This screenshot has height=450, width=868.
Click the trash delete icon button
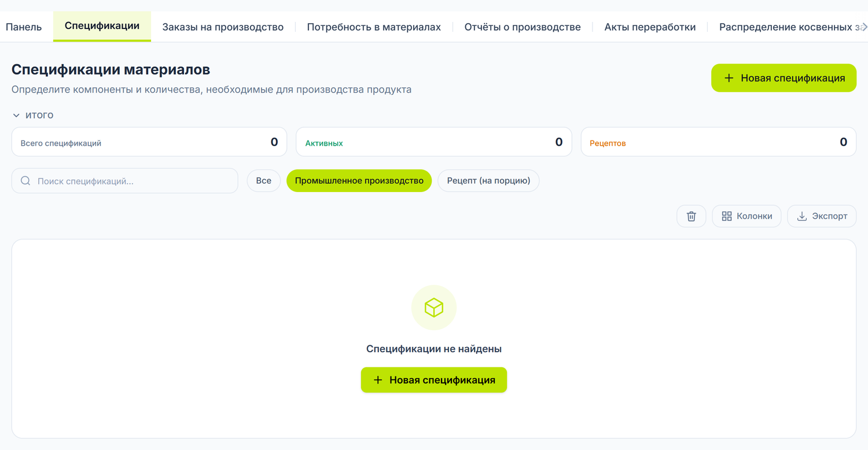691,216
